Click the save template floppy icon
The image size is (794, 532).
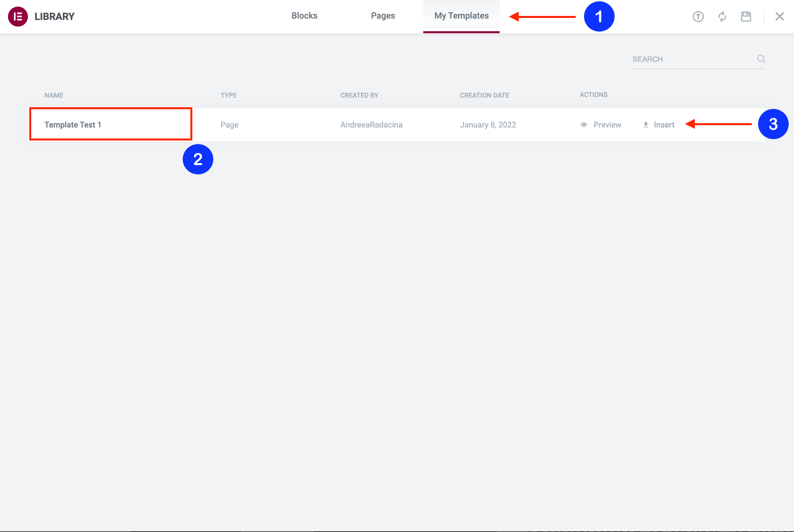[x=746, y=16]
